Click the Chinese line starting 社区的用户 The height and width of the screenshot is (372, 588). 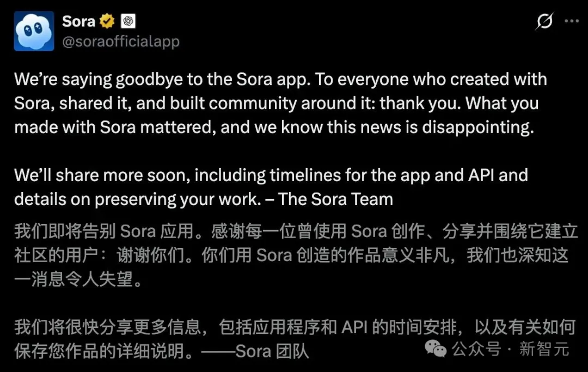291,256
